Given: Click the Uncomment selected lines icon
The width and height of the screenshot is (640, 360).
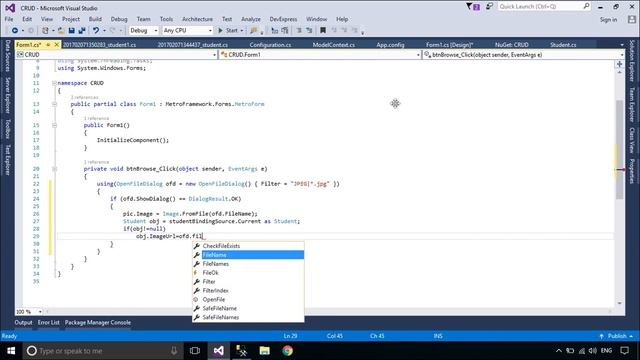Looking at the screenshot, I should click(x=309, y=31).
